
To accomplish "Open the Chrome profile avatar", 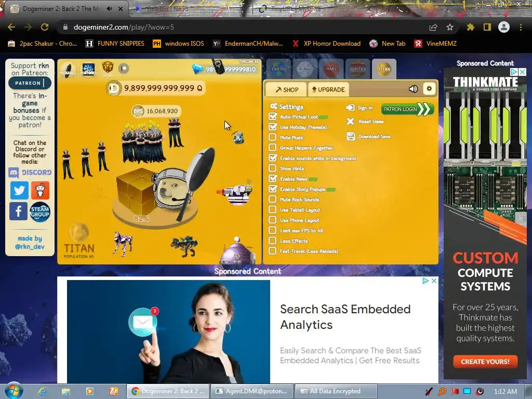I will 504,27.
